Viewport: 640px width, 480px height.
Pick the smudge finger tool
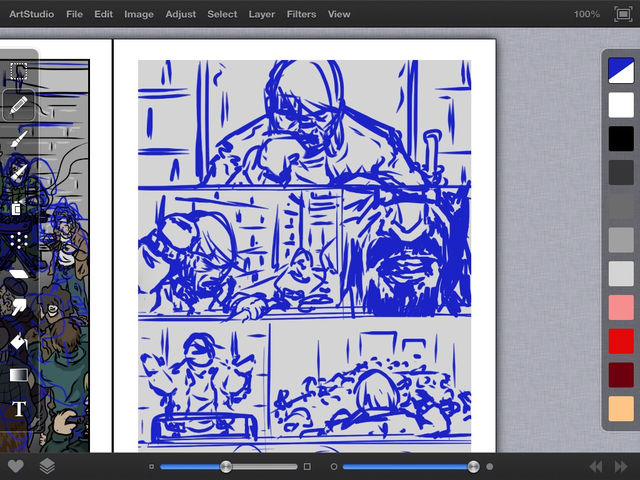[19, 307]
